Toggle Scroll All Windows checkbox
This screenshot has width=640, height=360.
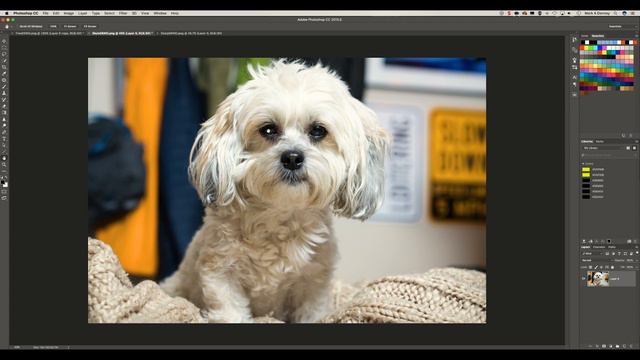coord(31,26)
